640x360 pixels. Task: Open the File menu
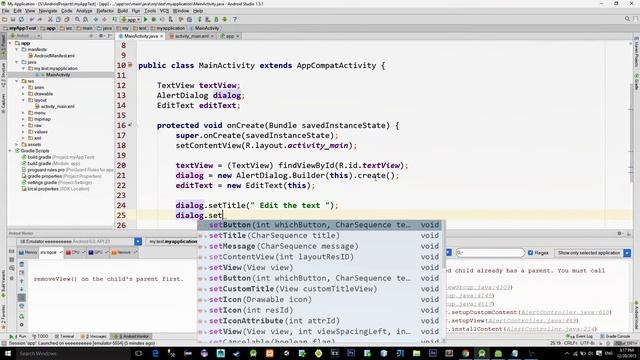6,11
